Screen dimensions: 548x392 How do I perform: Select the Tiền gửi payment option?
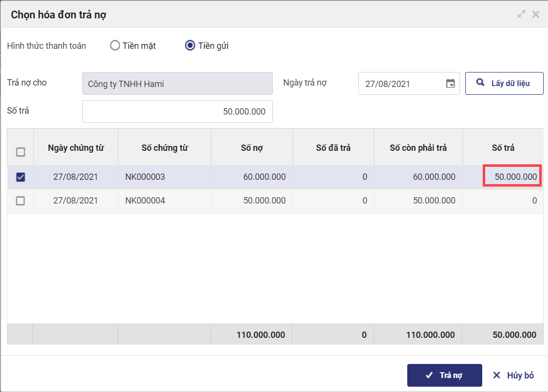(x=190, y=46)
